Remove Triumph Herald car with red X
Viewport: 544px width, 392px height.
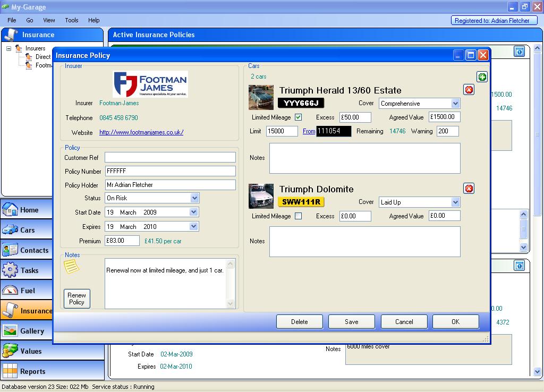pos(469,90)
